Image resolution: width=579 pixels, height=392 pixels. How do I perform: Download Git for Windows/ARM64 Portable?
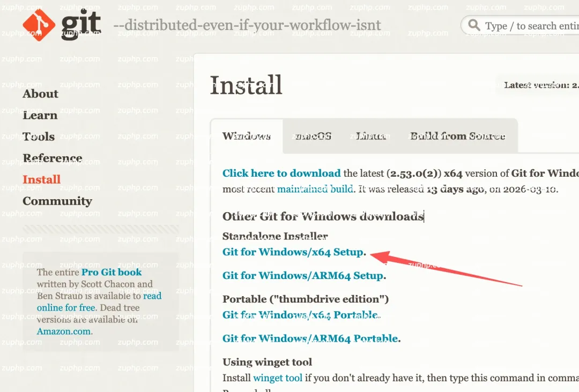pos(310,338)
